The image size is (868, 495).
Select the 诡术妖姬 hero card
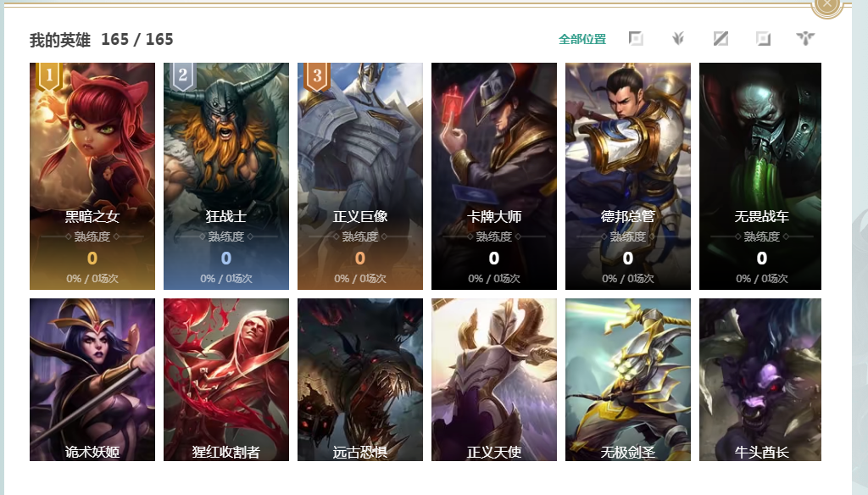point(92,380)
